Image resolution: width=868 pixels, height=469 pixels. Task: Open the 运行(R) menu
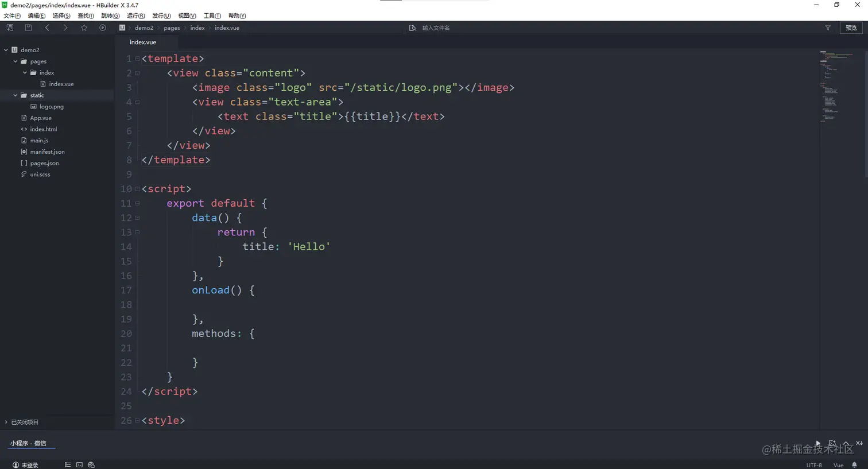tap(136, 15)
